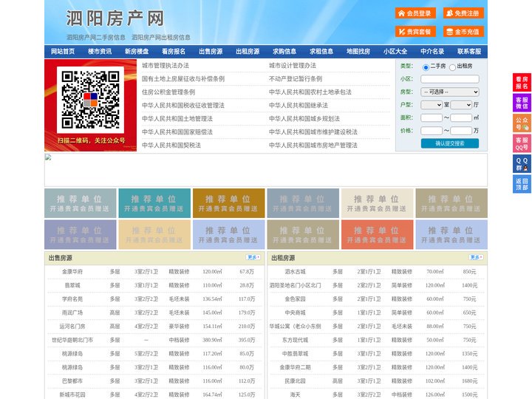Open the 新房楼盘 menu item
Screen dimensions: 532x399
[137, 52]
